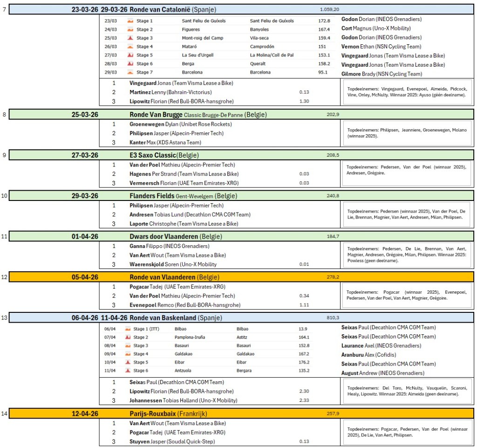Image resolution: width=477 pixels, height=448 pixels.
Task: Click the mountain icon for Mont-roig del Camp stage
Action: 130,38
